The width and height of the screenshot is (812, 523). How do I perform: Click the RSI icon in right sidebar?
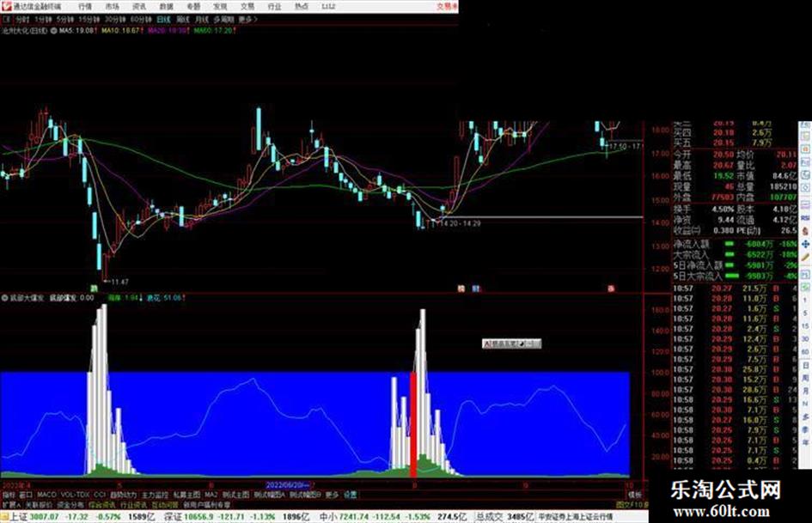tap(805, 217)
